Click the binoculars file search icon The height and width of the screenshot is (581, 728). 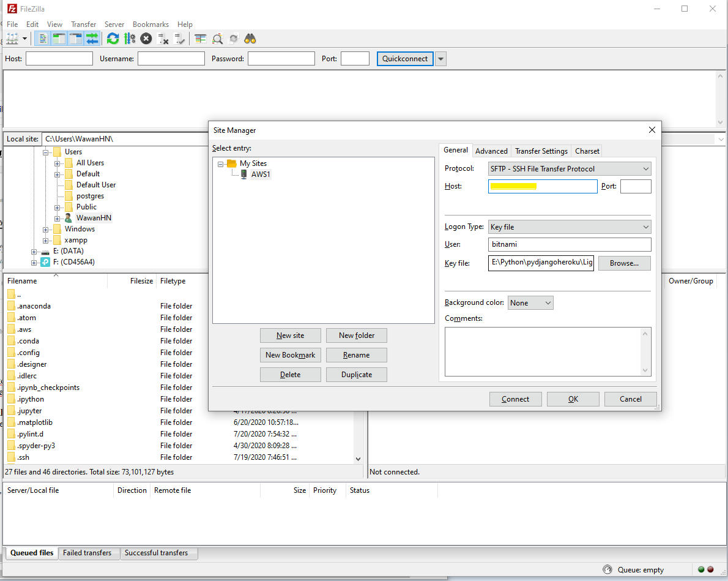(250, 39)
